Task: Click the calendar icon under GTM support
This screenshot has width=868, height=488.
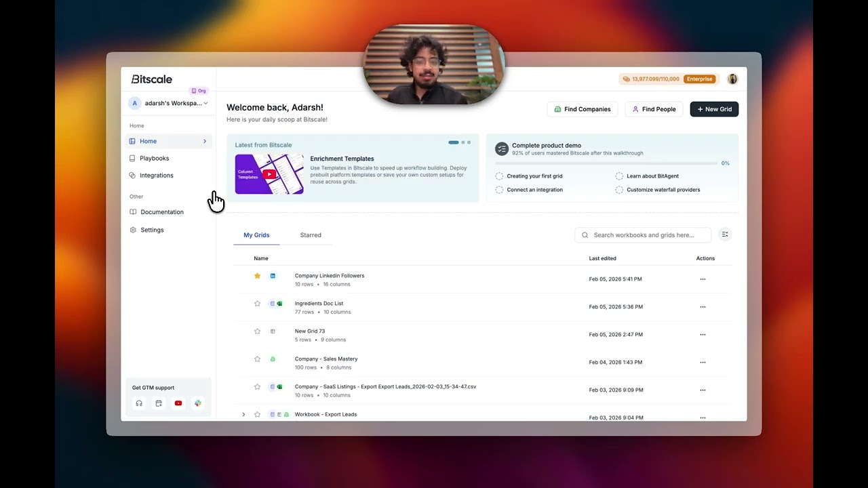Action: click(x=159, y=403)
